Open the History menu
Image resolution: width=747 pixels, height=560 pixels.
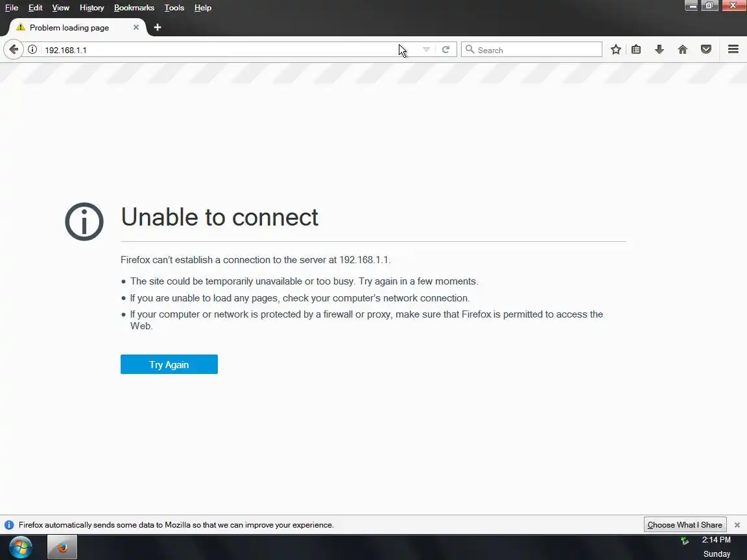pos(91,8)
